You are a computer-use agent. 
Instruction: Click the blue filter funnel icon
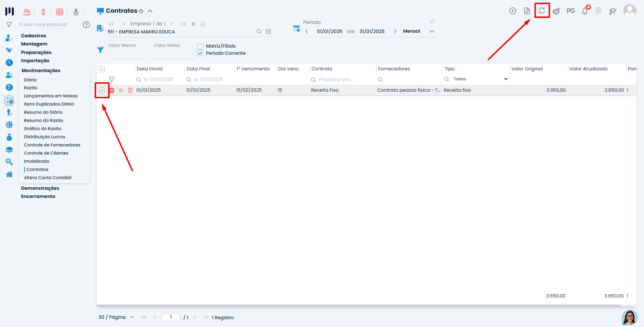pos(101,50)
